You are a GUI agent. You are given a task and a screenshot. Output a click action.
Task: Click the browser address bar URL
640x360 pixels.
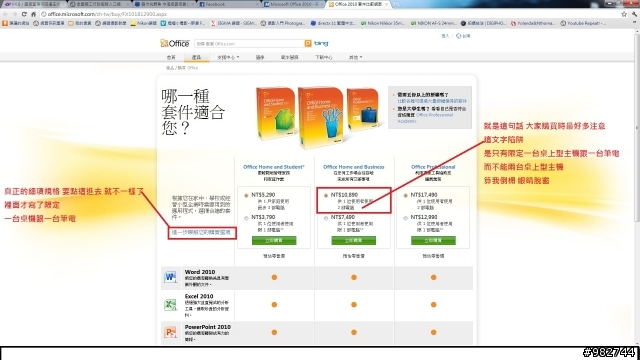point(107,14)
